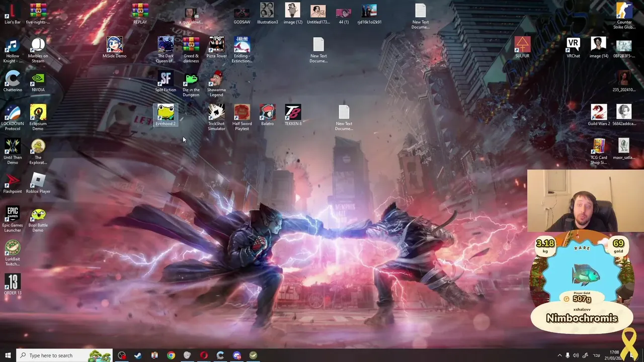The width and height of the screenshot is (644, 362).
Task: Launch Shawarma Legend shortcut
Action: click(216, 84)
